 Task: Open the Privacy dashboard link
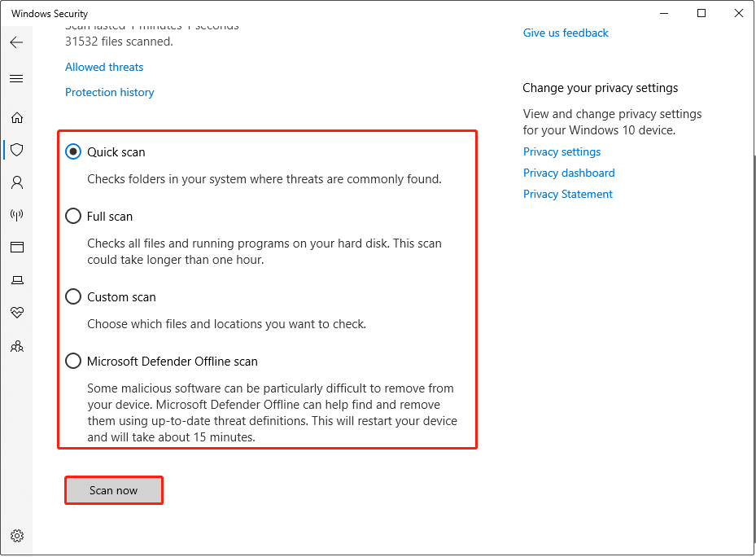coord(569,173)
